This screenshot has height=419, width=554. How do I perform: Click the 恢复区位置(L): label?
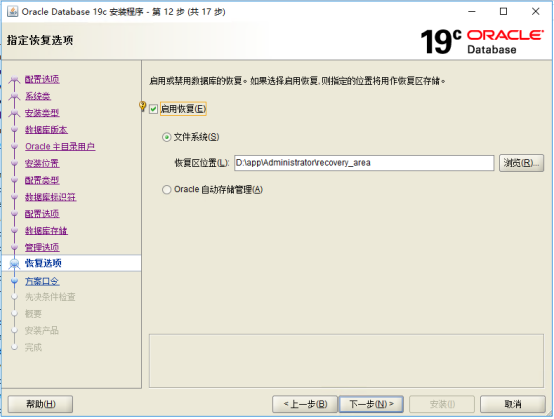click(x=202, y=163)
